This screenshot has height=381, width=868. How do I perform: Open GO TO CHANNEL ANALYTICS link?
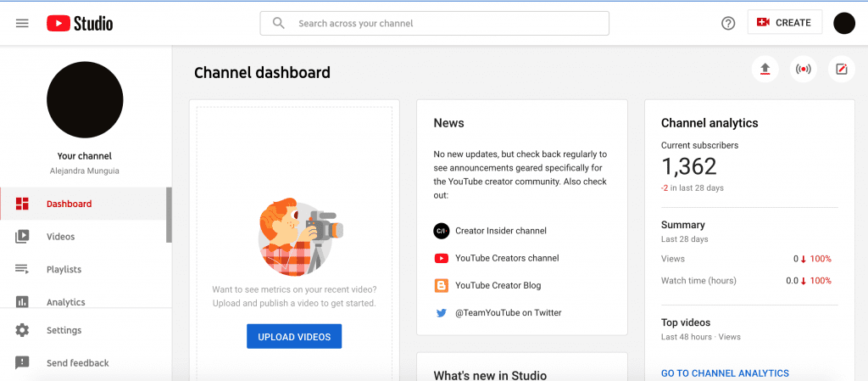tap(725, 373)
